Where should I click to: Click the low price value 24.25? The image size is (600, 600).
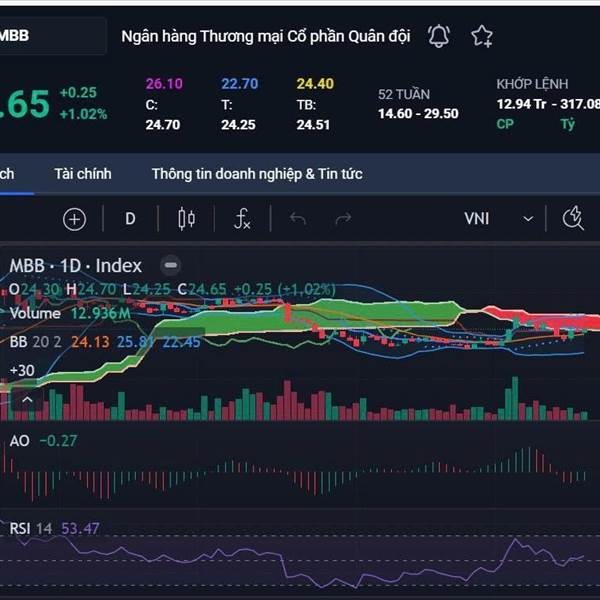point(238,125)
